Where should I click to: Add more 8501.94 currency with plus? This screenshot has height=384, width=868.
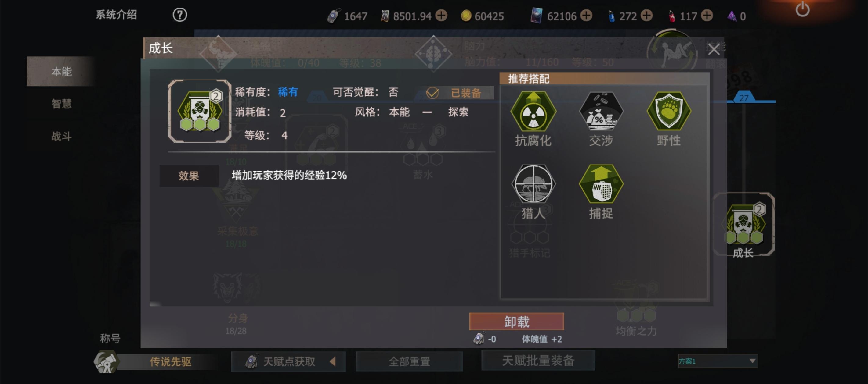(x=441, y=16)
